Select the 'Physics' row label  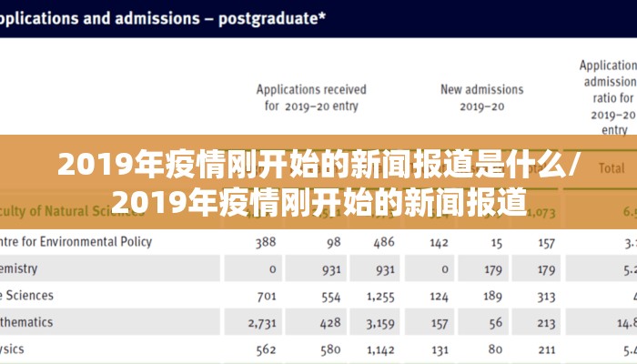(12, 349)
